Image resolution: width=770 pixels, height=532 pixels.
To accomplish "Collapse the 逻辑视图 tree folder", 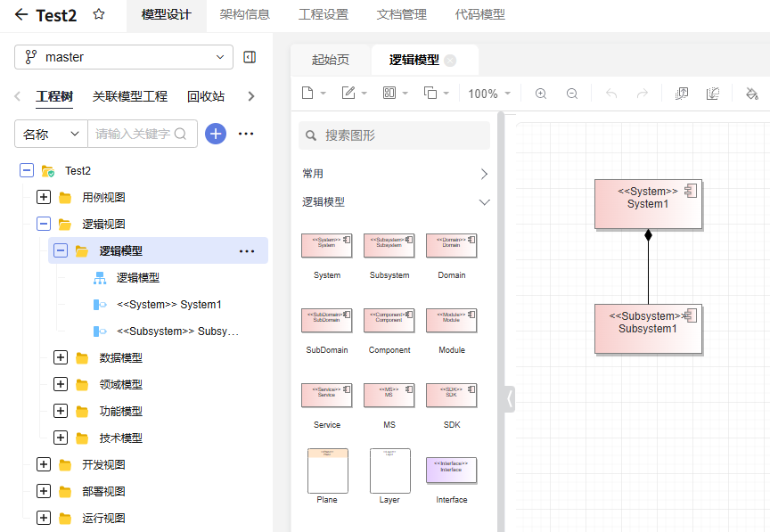I will 44,224.
